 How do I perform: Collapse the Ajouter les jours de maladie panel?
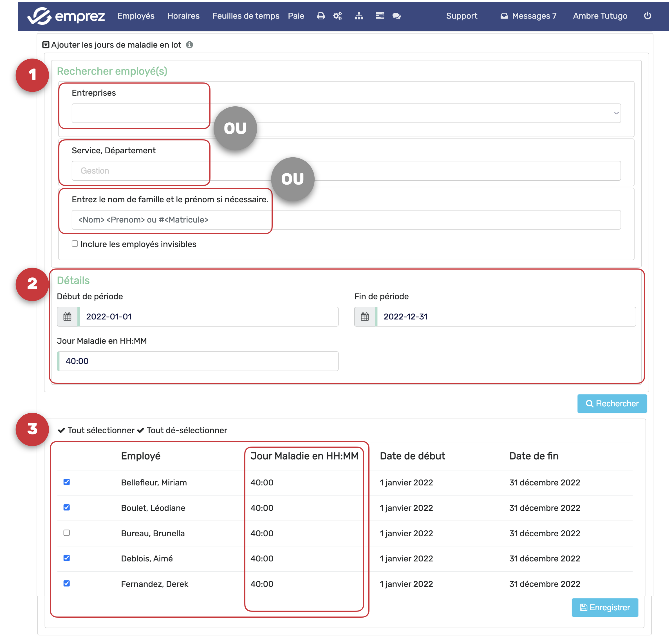click(x=46, y=45)
